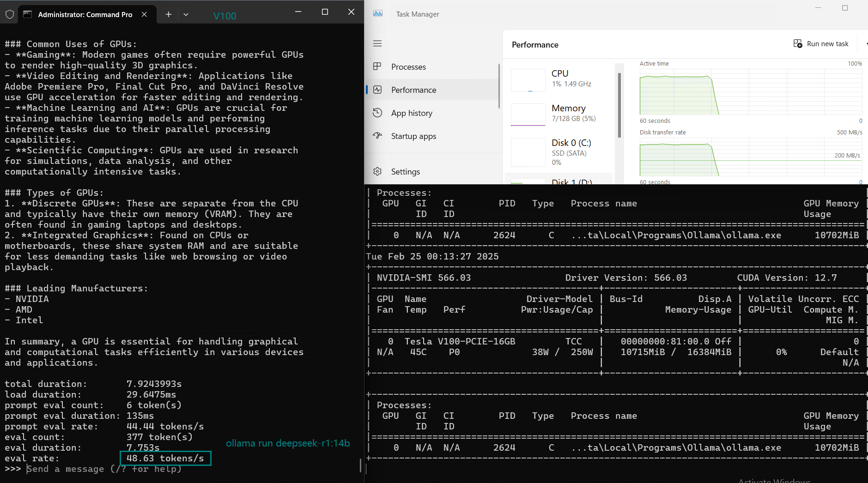Click the Task Manager hamburger navigation icon
This screenshot has width=868, height=483.
click(x=377, y=43)
